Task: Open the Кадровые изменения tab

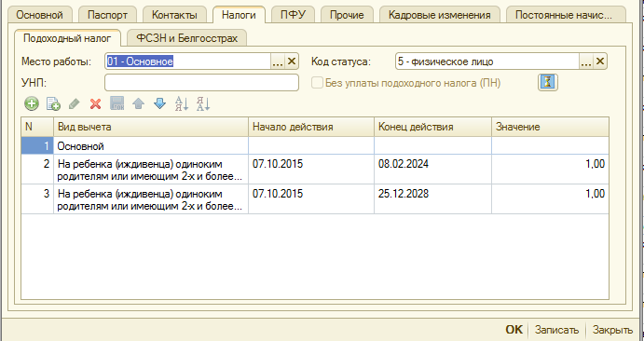Action: [440, 15]
